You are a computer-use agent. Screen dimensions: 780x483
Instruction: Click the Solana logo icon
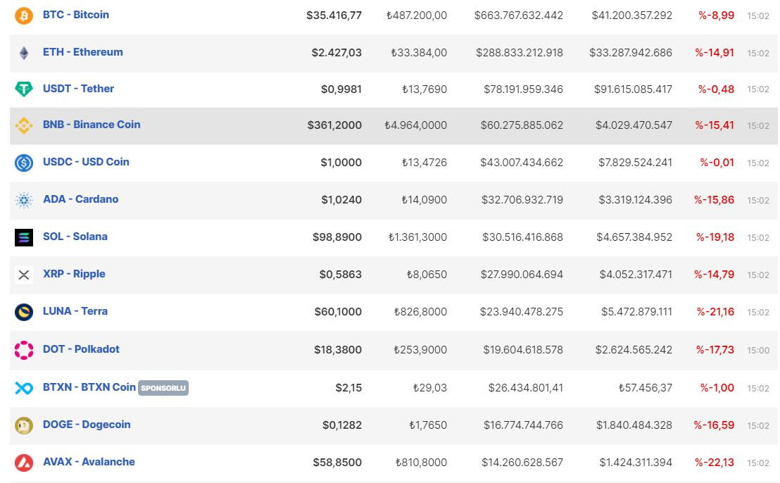click(x=24, y=237)
